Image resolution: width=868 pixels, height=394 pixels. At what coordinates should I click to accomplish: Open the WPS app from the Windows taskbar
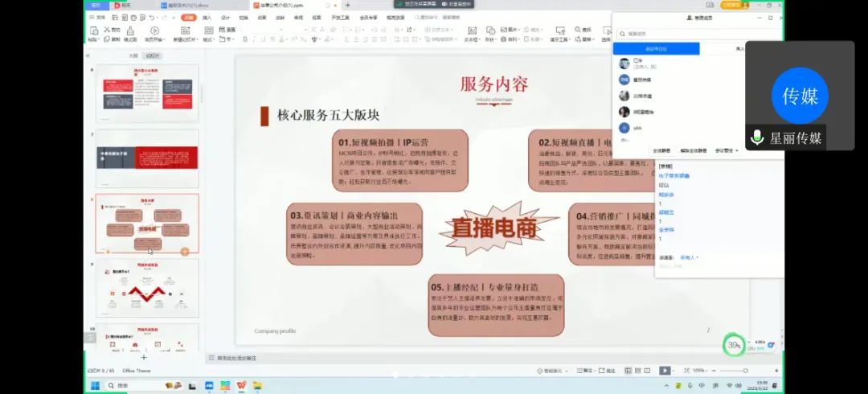tap(241, 386)
